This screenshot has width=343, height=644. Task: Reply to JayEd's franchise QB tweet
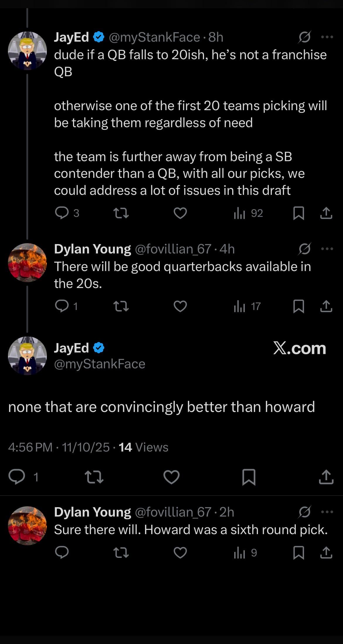[62, 213]
